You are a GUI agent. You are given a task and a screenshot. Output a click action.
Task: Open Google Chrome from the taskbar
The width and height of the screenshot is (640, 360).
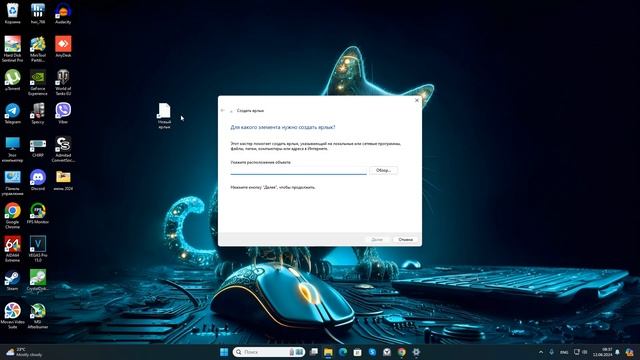coord(402,352)
